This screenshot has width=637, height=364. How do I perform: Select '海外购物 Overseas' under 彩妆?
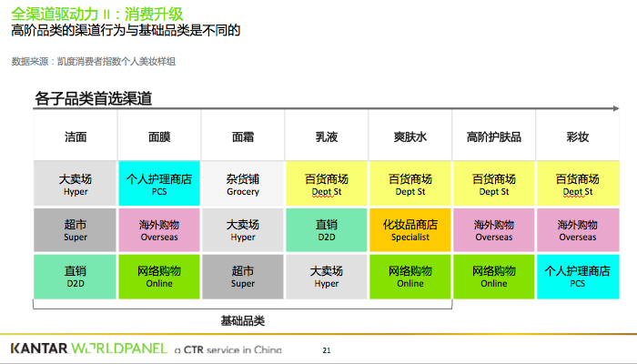click(578, 230)
